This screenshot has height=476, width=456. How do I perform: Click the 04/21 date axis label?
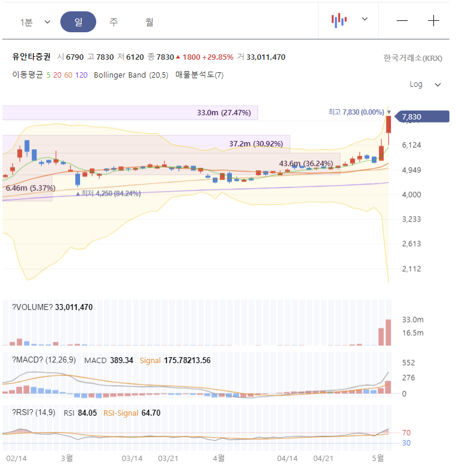click(x=323, y=459)
